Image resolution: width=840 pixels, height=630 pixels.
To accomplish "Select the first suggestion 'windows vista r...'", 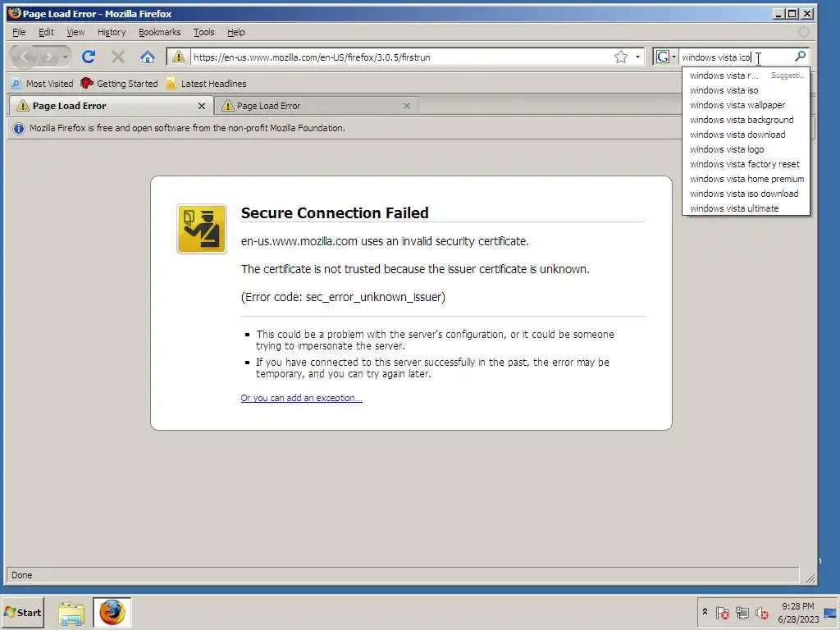I will coord(746,75).
